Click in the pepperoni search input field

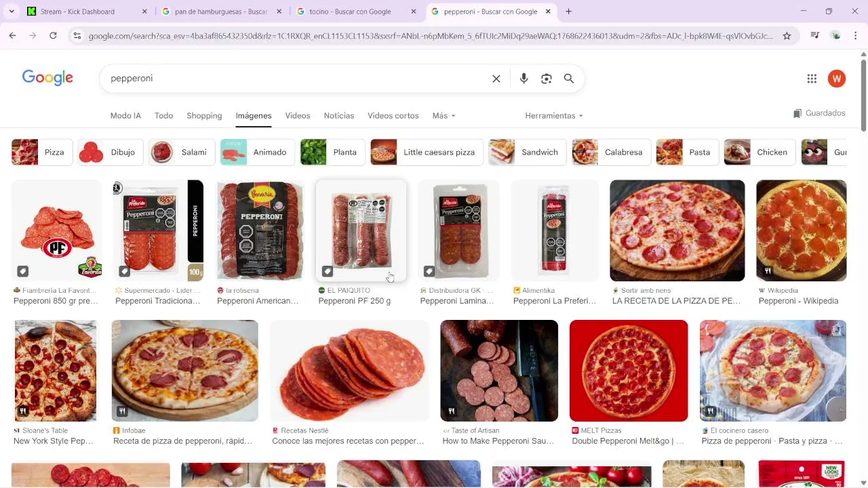(x=296, y=79)
